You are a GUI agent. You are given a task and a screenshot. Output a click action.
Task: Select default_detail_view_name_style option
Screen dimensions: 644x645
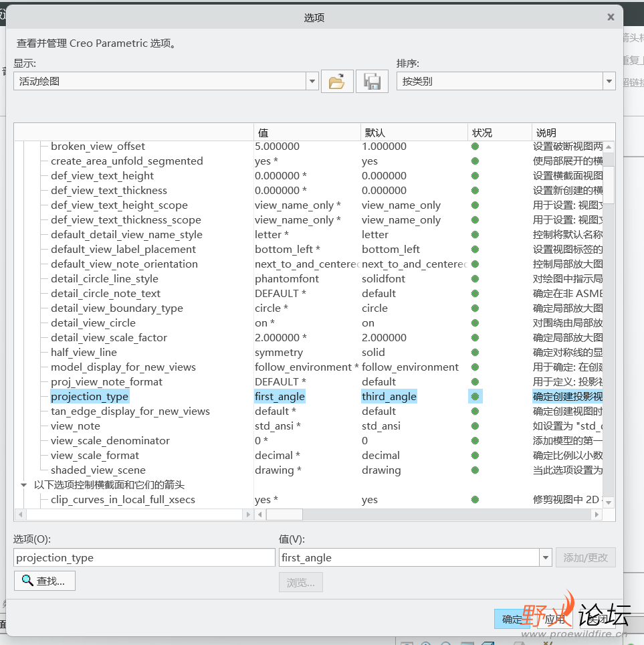[x=126, y=235]
